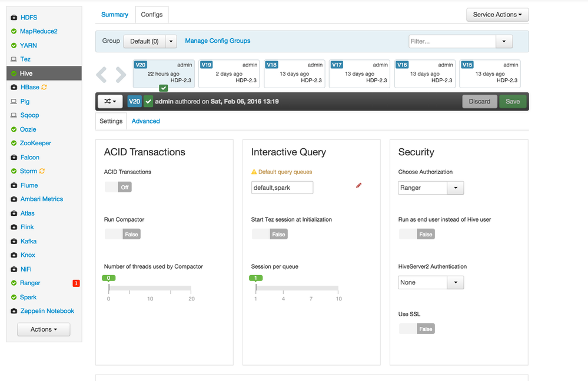Open the Filter options dropdown arrow

point(504,42)
